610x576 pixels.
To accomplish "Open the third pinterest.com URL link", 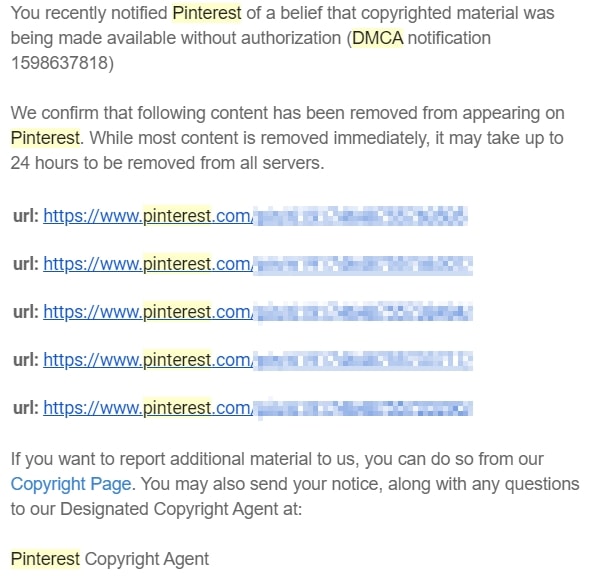I will 258,312.
